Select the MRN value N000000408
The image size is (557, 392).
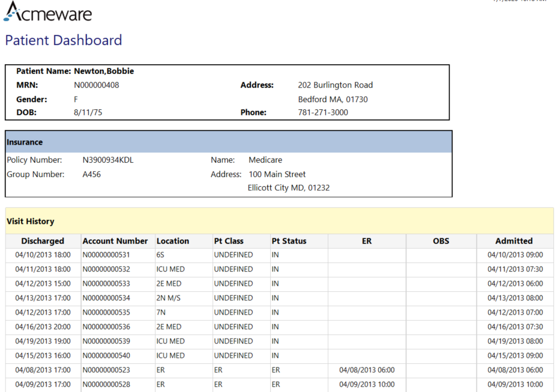pyautogui.click(x=97, y=85)
